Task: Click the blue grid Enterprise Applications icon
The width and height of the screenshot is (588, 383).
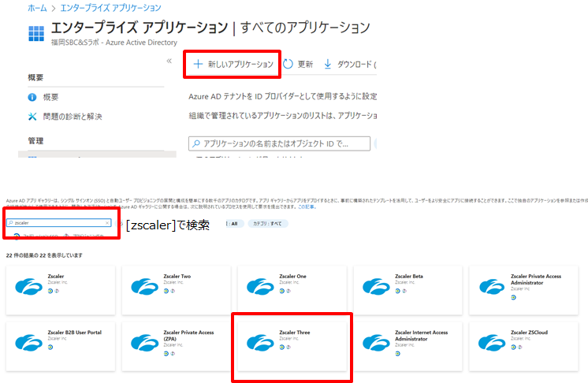Action: pos(36,33)
